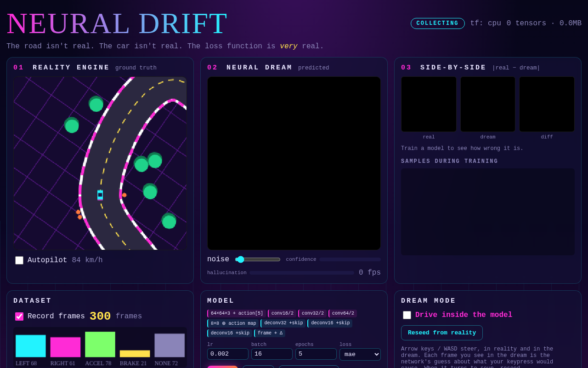Select the diff comparison thumbnail
588x368 pixels.
(x=547, y=104)
